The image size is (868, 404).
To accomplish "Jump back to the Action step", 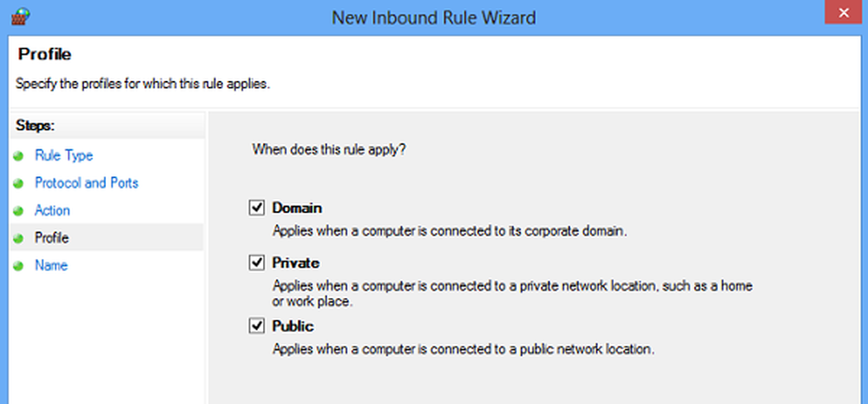I will [x=52, y=210].
